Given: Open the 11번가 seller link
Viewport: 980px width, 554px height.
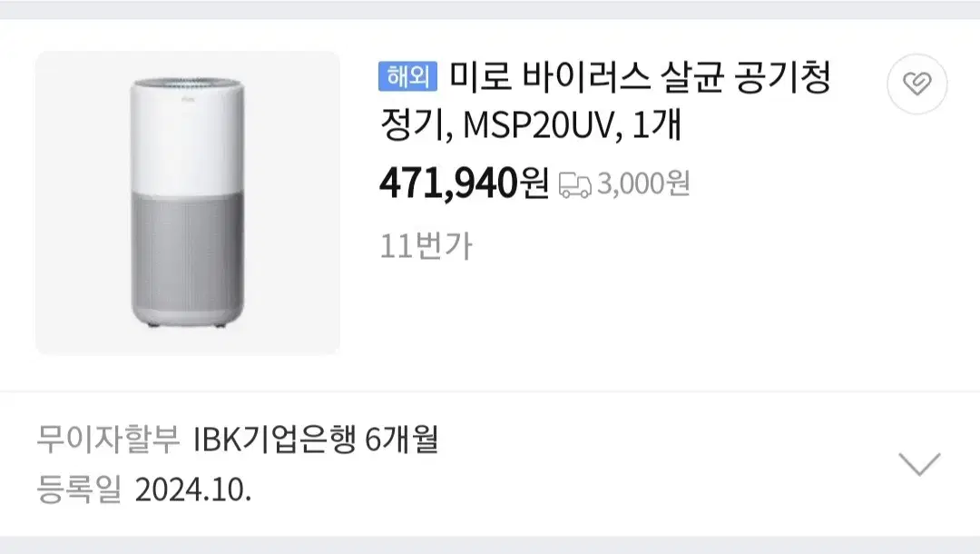Looking at the screenshot, I should [426, 246].
